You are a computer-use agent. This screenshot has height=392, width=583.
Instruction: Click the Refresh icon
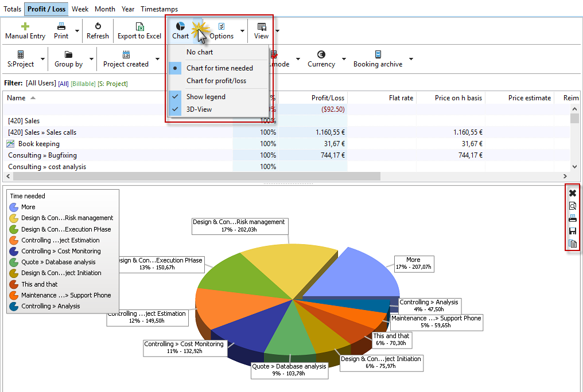[x=98, y=26]
